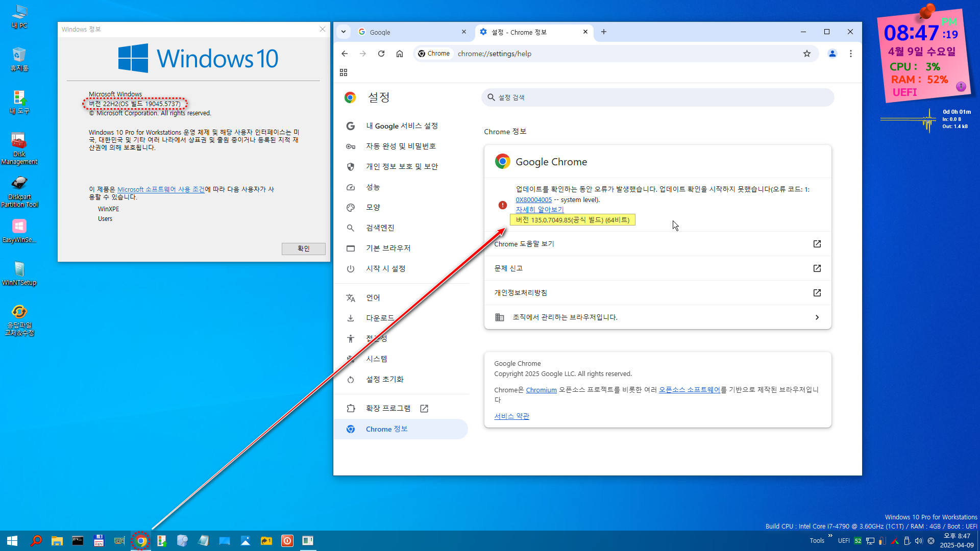Open the apps grid shortcut icon
This screenshot has width=980, height=551.
click(x=344, y=72)
